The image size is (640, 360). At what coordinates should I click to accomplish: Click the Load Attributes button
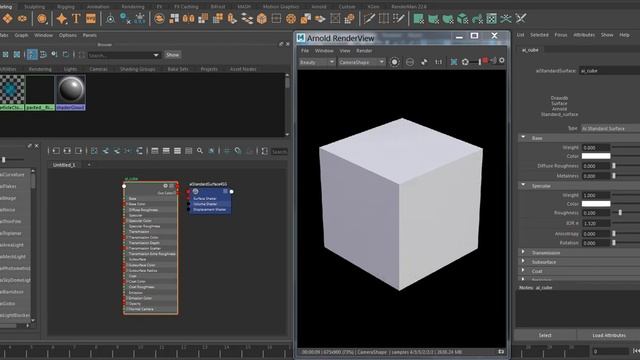609,335
